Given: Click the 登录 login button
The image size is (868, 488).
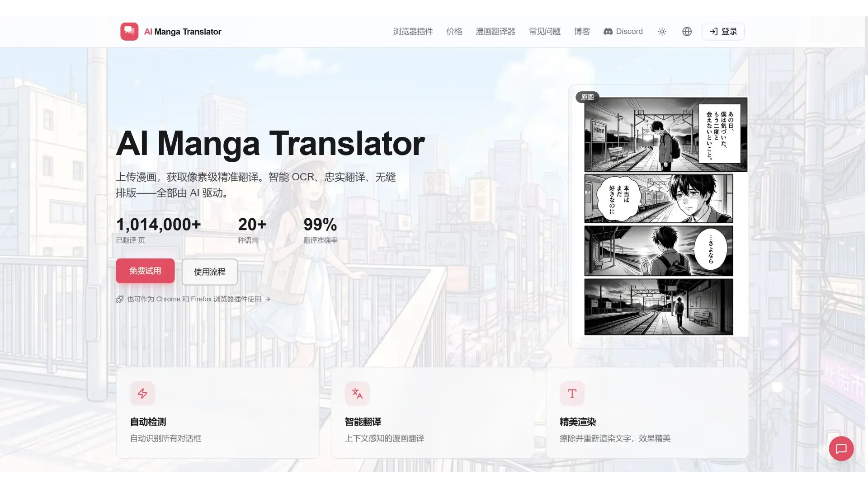Looking at the screenshot, I should 723,32.
